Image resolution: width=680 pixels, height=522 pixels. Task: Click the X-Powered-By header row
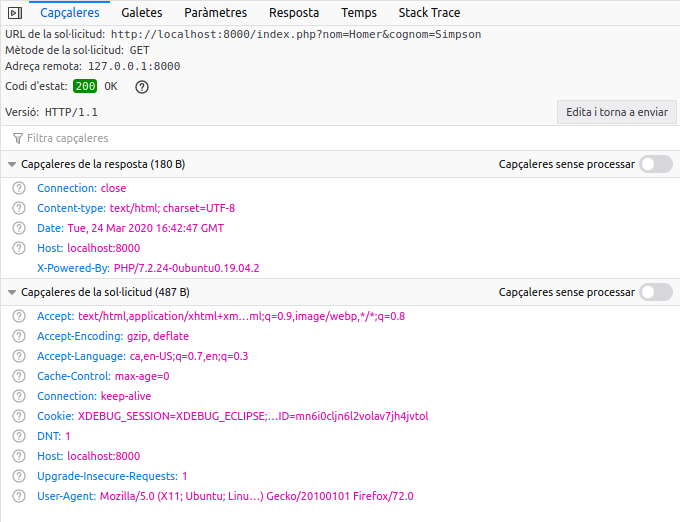click(148, 268)
